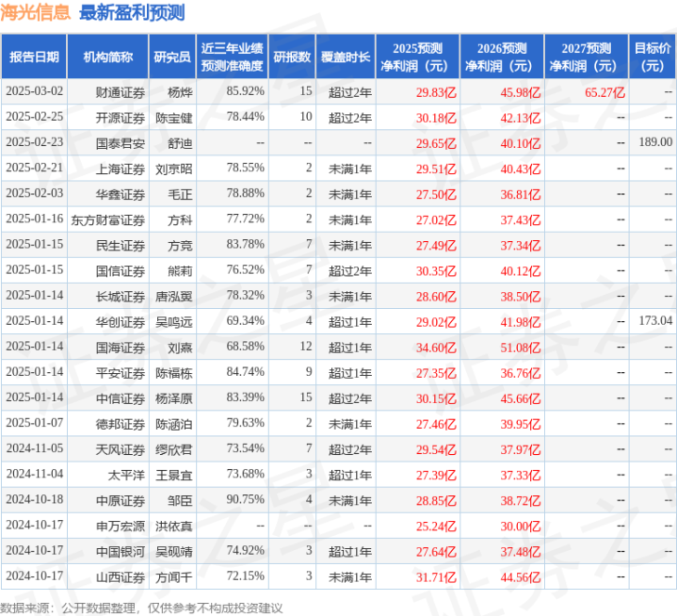This screenshot has height=616, width=677.
Task: Click the 2025-03-02 report date
Action: tap(35, 91)
